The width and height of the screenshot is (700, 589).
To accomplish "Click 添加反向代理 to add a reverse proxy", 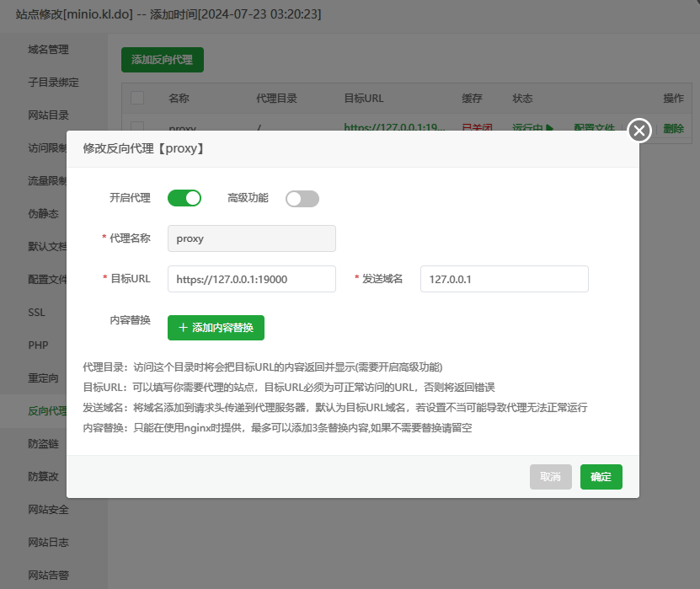I will pyautogui.click(x=161, y=60).
